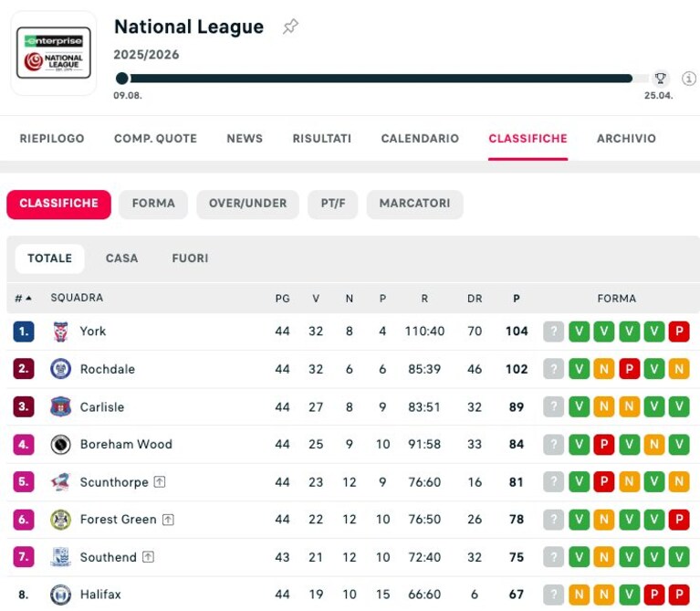
Task: Open the info icon beside the season progress bar
Action: coord(689,79)
